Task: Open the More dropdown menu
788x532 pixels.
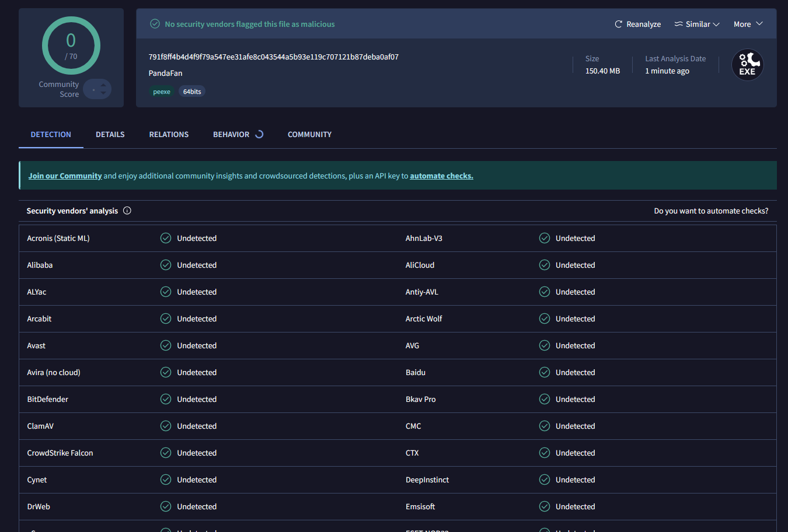Action: click(x=748, y=24)
